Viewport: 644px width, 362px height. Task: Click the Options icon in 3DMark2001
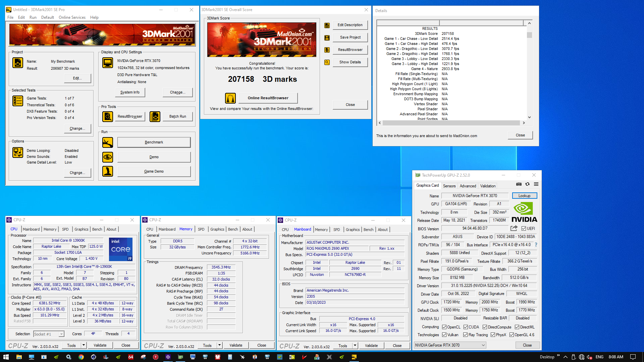pos(18,153)
